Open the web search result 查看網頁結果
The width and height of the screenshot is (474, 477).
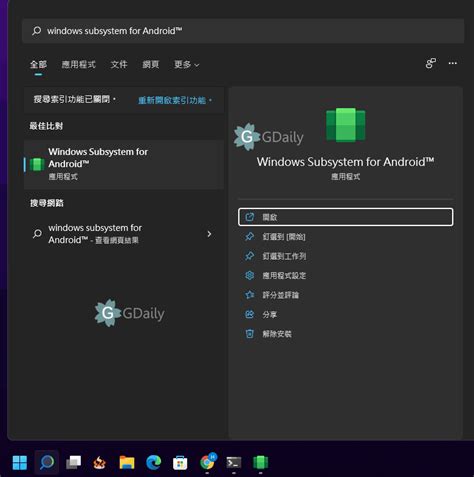point(124,234)
